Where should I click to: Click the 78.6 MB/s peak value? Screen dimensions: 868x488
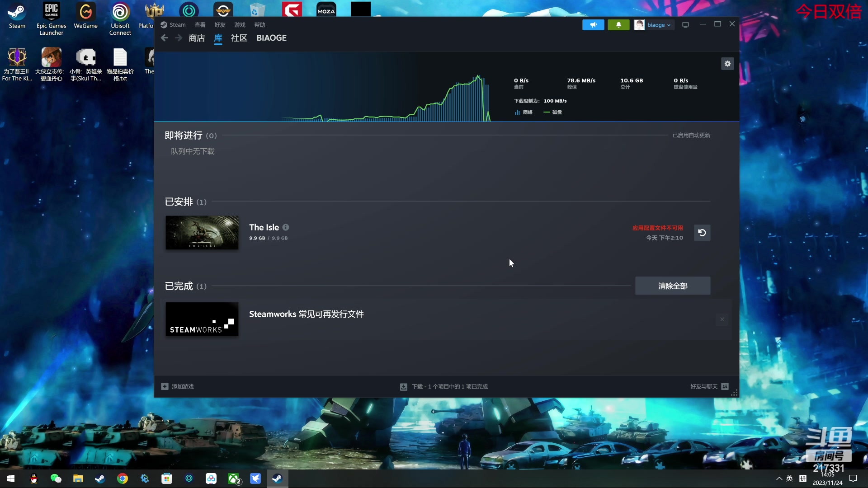[581, 80]
